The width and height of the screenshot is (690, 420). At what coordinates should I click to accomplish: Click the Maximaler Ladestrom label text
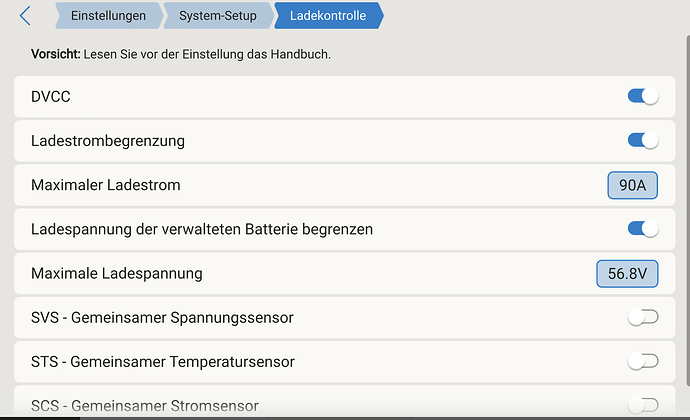(x=106, y=185)
